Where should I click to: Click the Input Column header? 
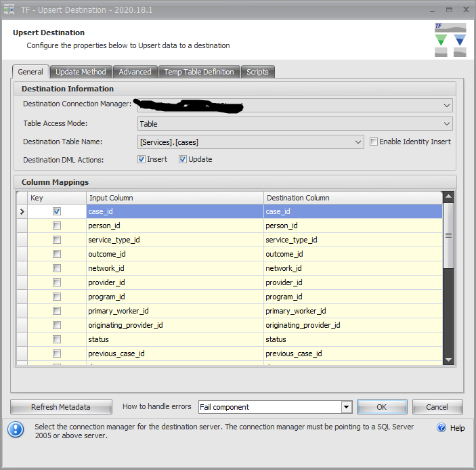(175, 198)
